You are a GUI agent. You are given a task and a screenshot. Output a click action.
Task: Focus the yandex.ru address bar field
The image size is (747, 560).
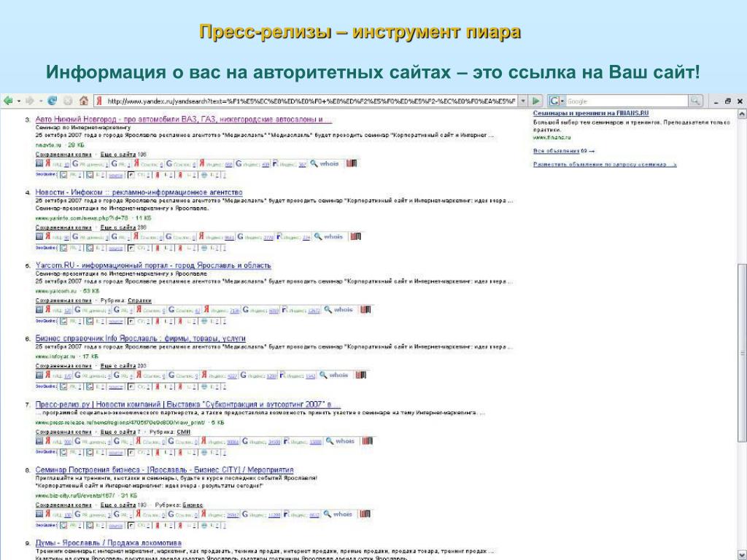tap(311, 101)
